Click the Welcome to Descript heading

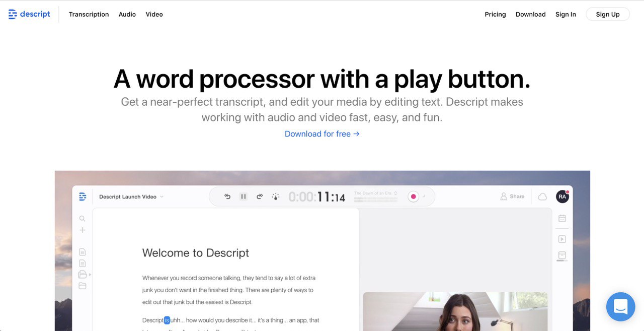click(x=196, y=253)
